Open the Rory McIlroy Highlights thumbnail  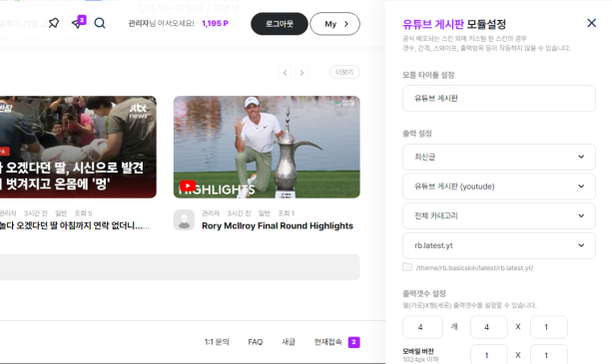pyautogui.click(x=267, y=147)
